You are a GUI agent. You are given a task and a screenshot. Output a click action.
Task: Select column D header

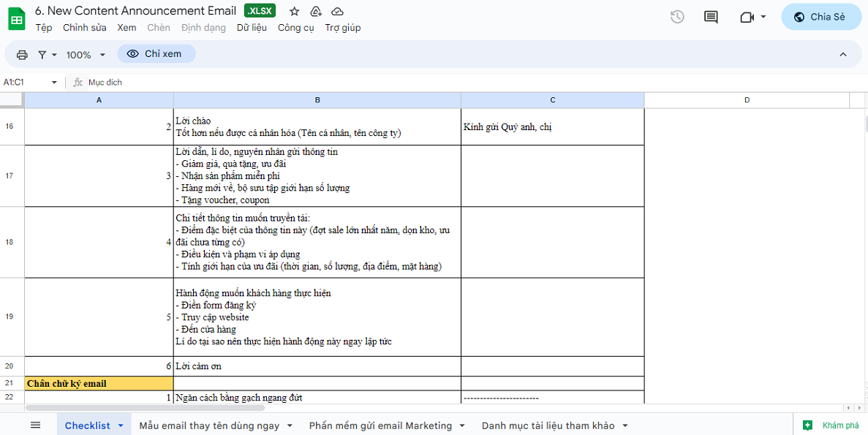747,100
